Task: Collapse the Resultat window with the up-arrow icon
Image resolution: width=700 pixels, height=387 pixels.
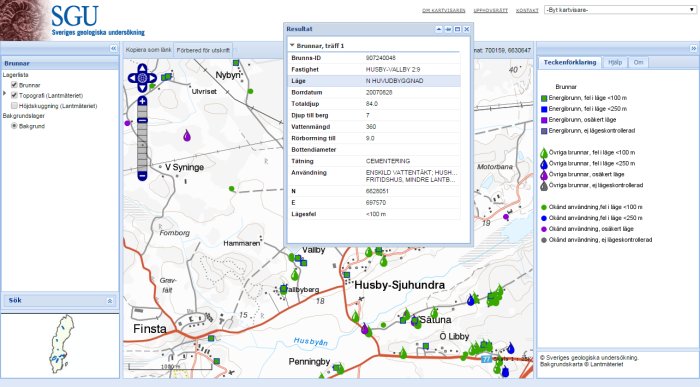Action: click(439, 29)
